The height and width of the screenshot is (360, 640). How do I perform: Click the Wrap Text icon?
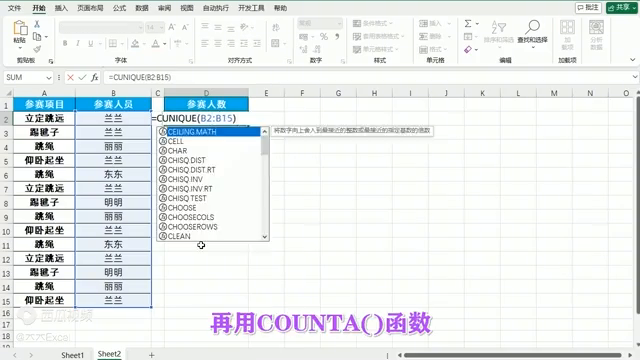click(x=276, y=27)
